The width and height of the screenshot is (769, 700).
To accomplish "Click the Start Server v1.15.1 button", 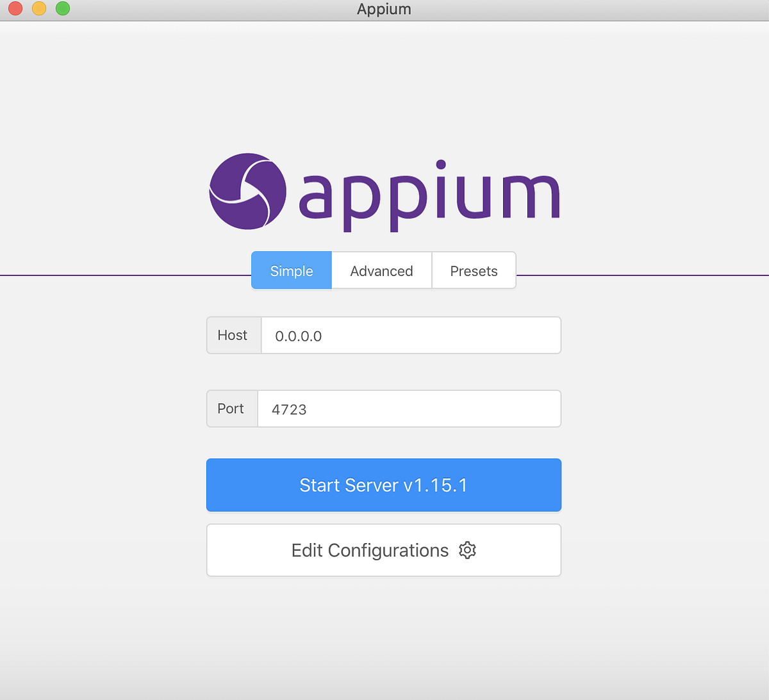I will [x=383, y=485].
